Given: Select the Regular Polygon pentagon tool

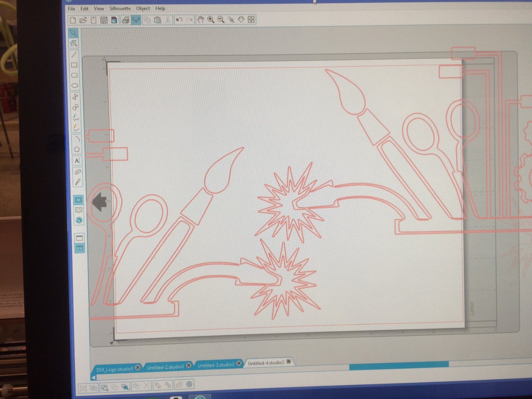Looking at the screenshot, I should click(x=76, y=149).
